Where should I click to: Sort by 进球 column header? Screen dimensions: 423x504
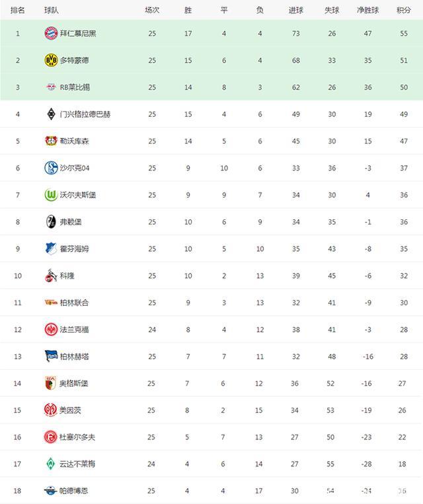(x=296, y=11)
